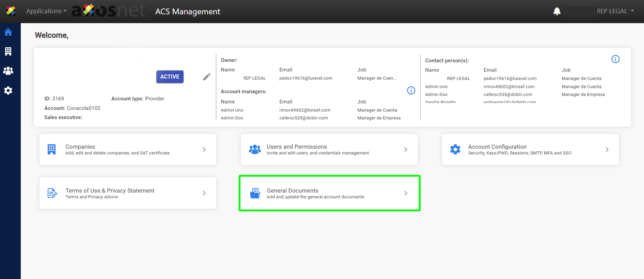Open Companies building icon in sidebar
This screenshot has width=644, height=279.
pos(8,51)
